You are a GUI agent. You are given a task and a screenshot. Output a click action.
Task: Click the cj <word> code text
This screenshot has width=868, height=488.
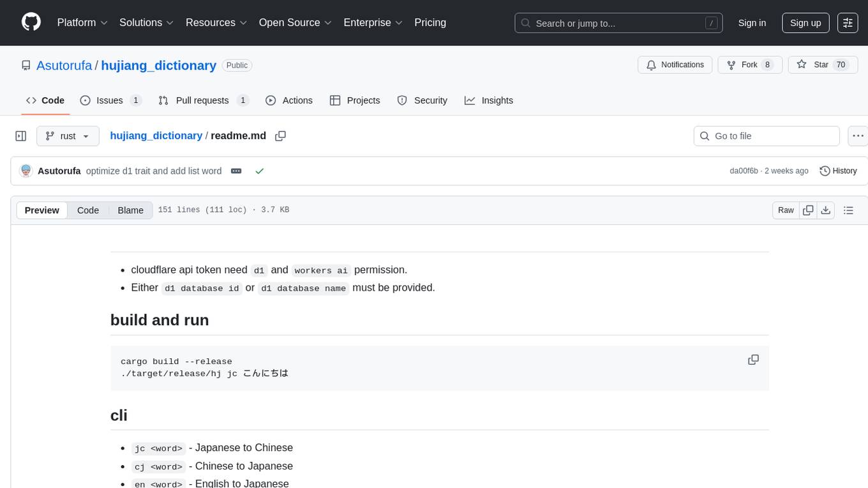[159, 467]
